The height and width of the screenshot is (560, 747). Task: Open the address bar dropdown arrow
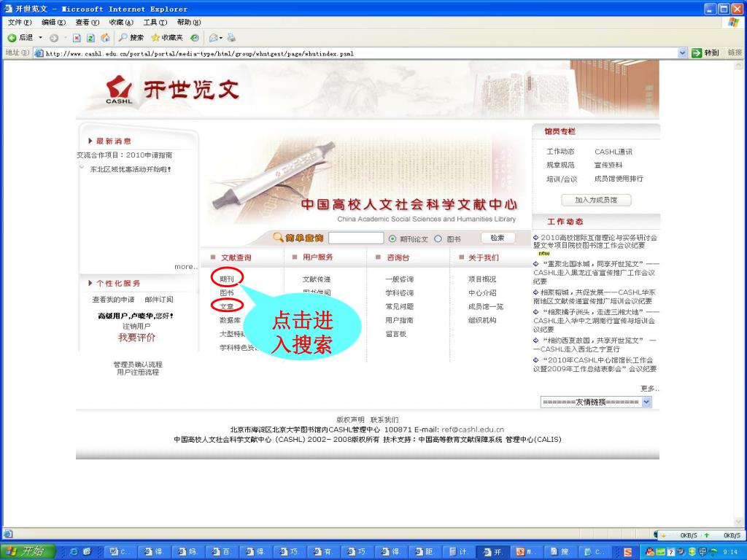pos(683,52)
